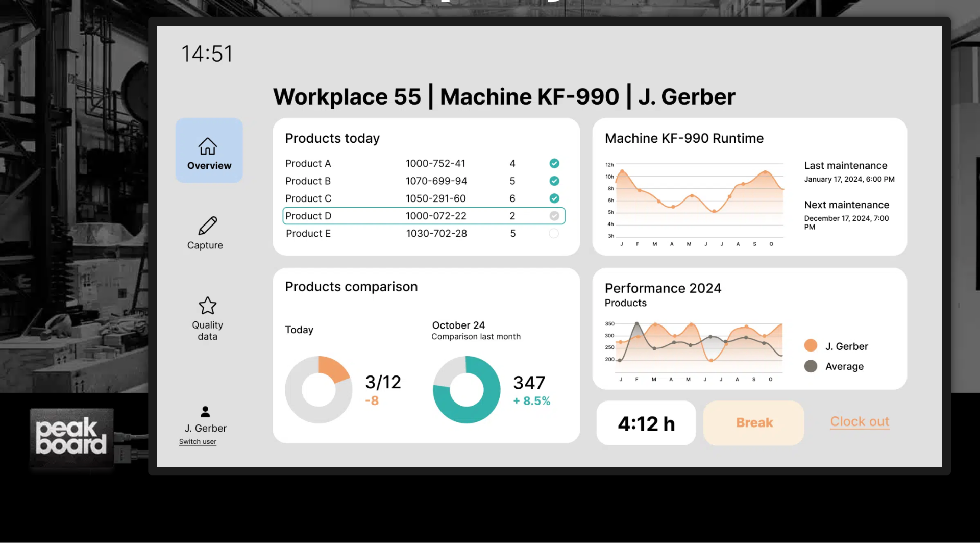Check the empty Product E status circle
The image size is (980, 551).
point(554,234)
